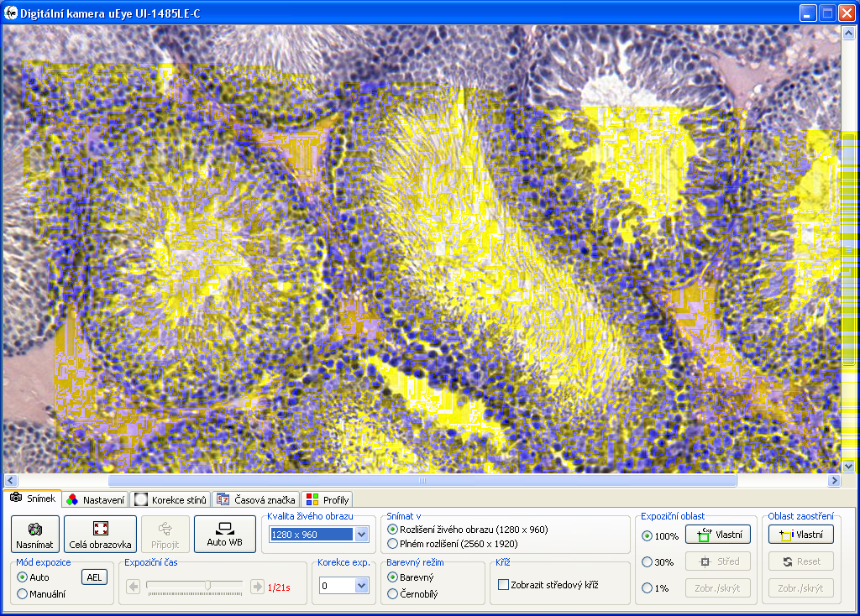Click Vlastní in Oblast zaostření
Viewport: 860px width, 616px height.
tap(800, 535)
